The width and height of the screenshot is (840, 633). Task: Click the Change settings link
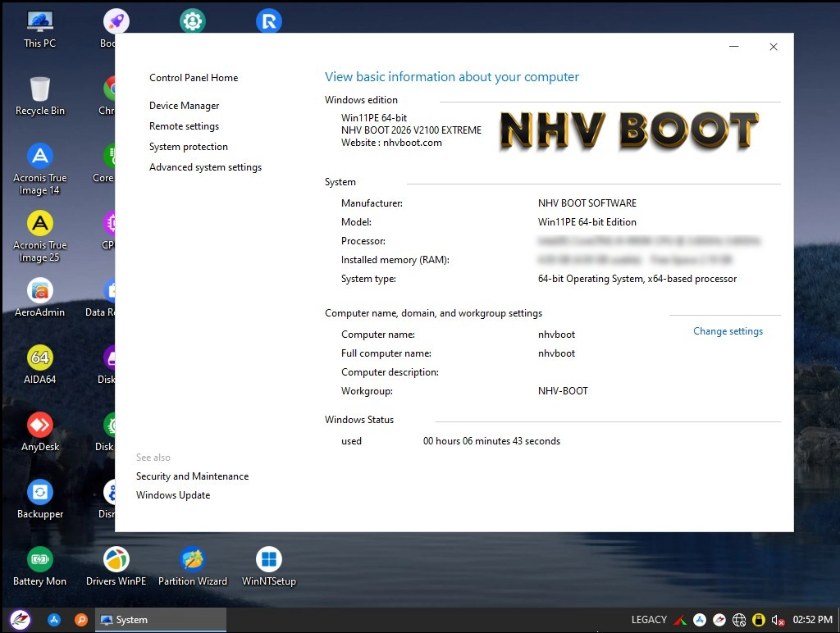(728, 331)
